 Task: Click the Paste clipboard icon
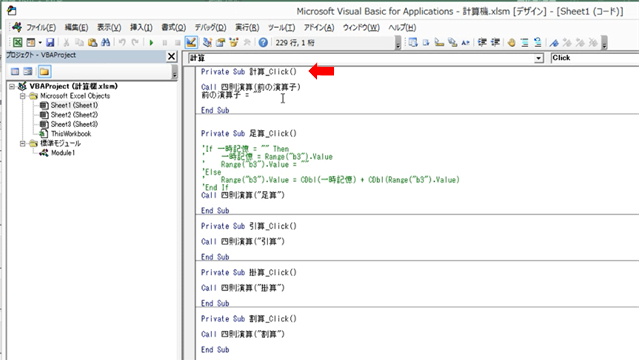click(x=93, y=42)
